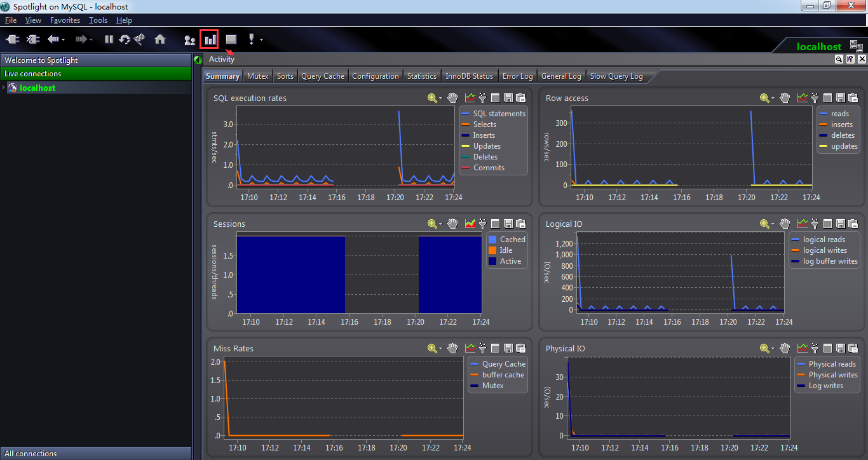Open the alarm exclamation dropdown arrow
Screen dimensions: 868x460
(x=261, y=39)
